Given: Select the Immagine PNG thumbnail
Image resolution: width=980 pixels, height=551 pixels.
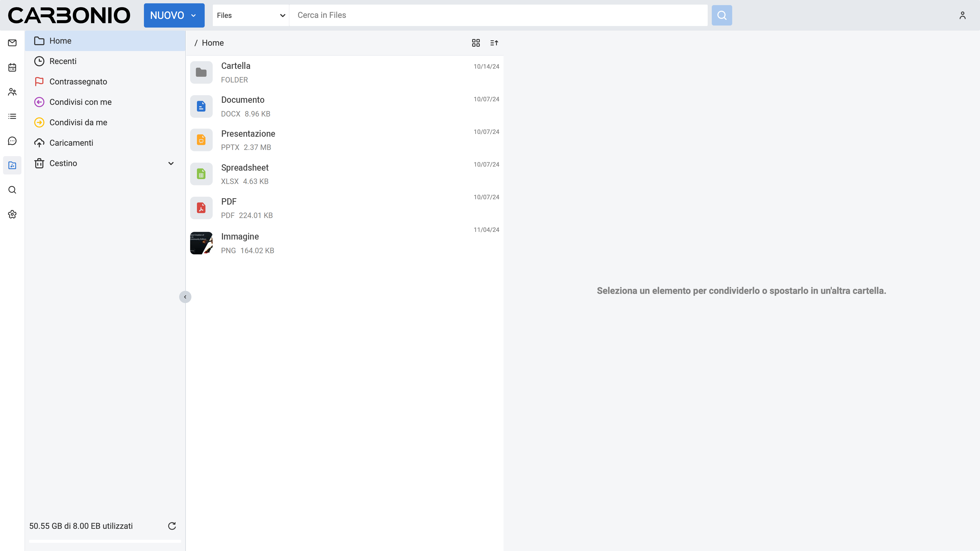Looking at the screenshot, I should (x=201, y=243).
